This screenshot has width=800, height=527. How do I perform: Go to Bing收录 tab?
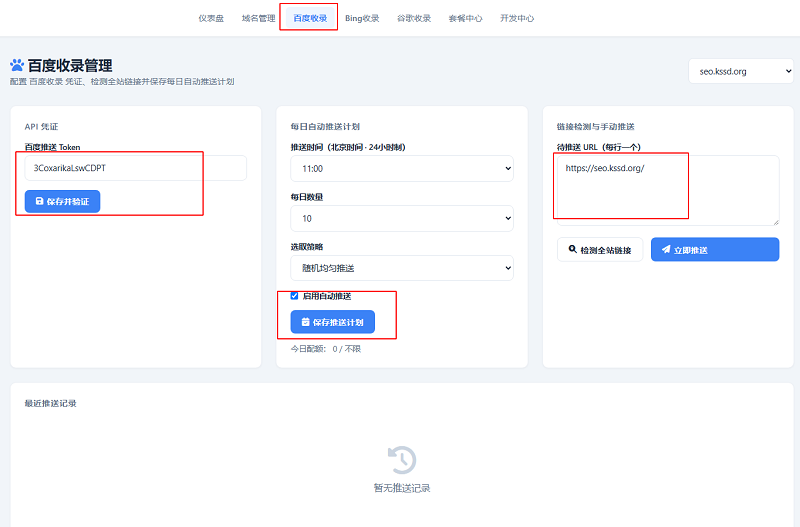click(362, 18)
